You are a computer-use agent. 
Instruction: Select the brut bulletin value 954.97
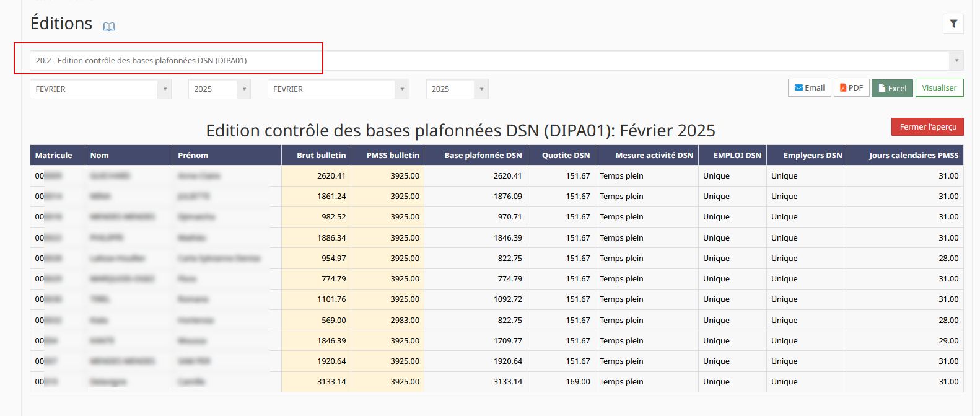pyautogui.click(x=333, y=259)
